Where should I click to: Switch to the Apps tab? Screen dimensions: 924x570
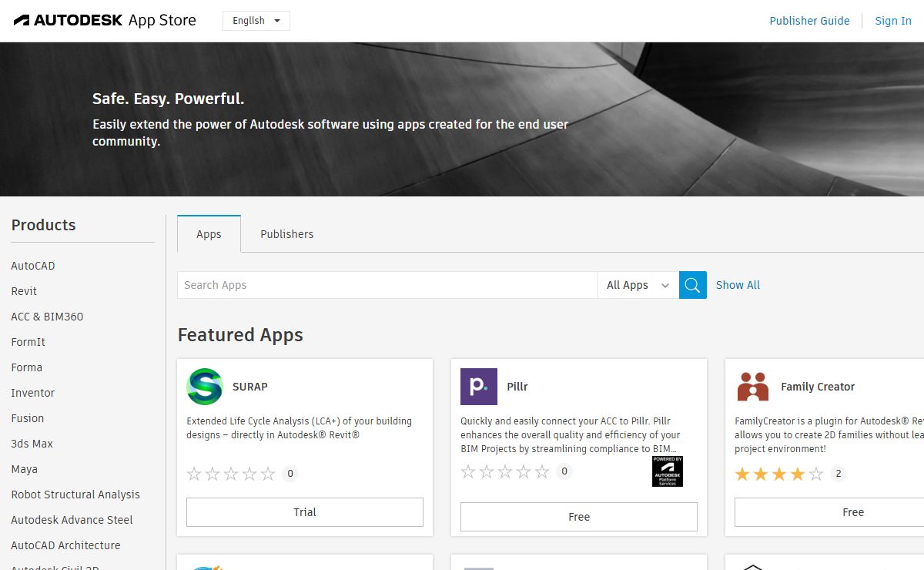(209, 234)
